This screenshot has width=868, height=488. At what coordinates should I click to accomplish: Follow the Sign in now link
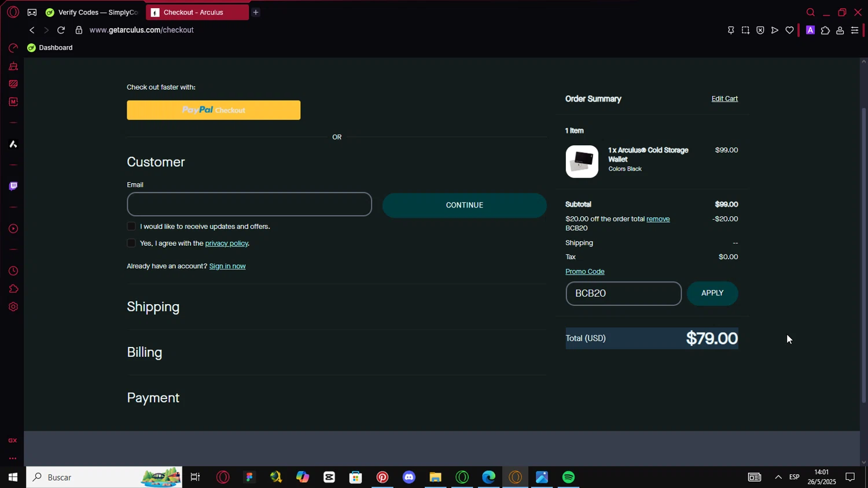click(x=227, y=266)
